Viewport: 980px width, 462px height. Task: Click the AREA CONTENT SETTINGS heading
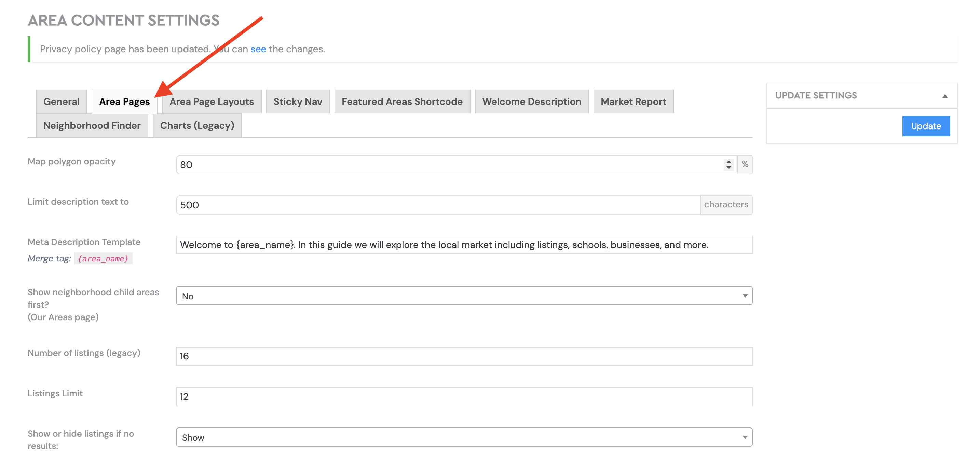[x=124, y=21]
